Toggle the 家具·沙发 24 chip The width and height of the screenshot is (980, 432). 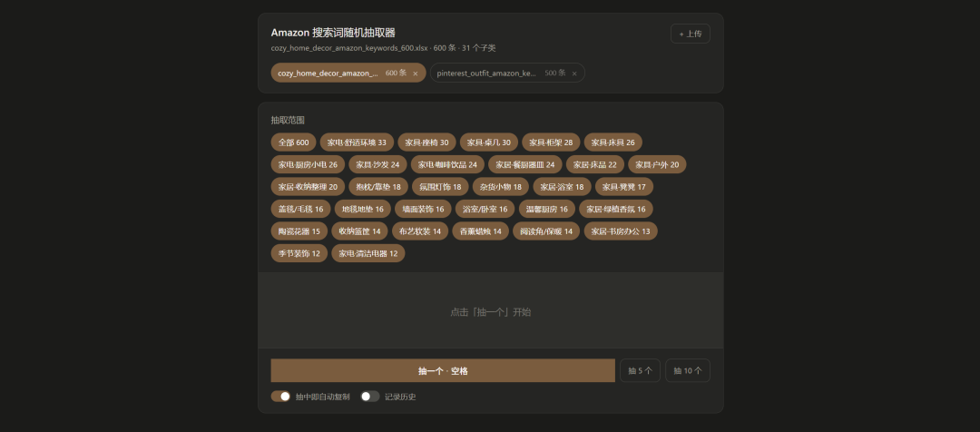[x=377, y=164]
